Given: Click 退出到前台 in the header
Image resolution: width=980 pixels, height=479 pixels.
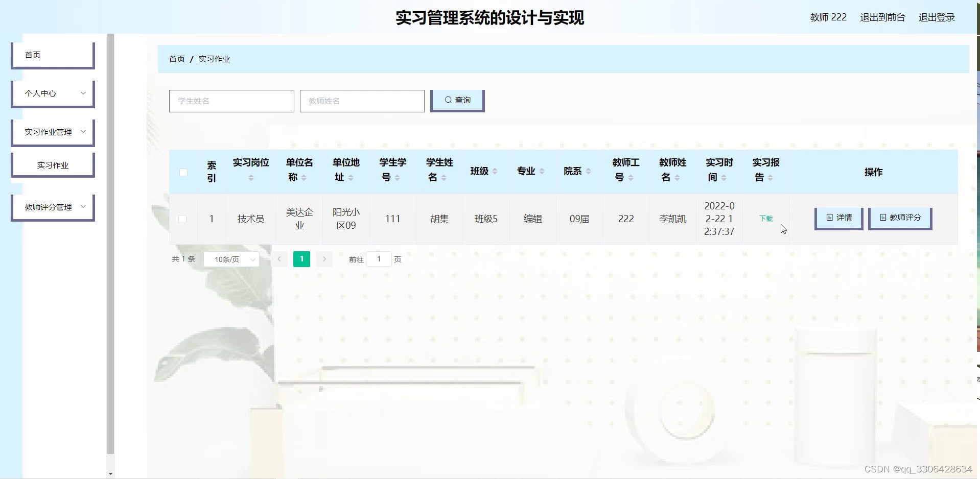Looking at the screenshot, I should pyautogui.click(x=882, y=17).
